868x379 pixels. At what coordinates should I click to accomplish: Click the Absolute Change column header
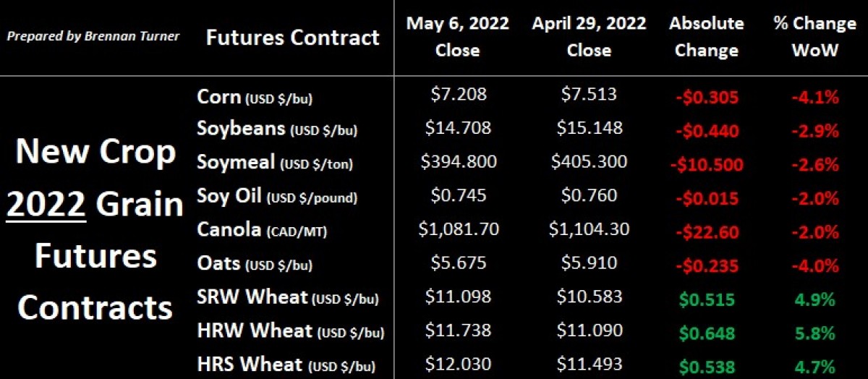pyautogui.click(x=706, y=36)
